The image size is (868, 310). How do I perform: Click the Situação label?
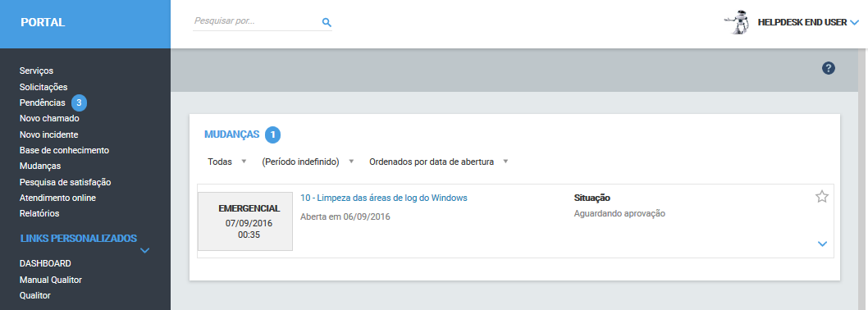click(592, 198)
